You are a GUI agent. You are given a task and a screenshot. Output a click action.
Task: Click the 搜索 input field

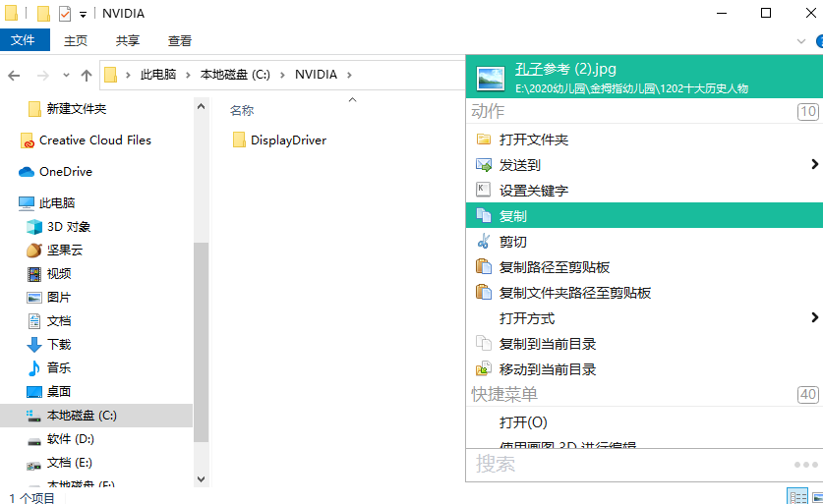(x=629, y=464)
